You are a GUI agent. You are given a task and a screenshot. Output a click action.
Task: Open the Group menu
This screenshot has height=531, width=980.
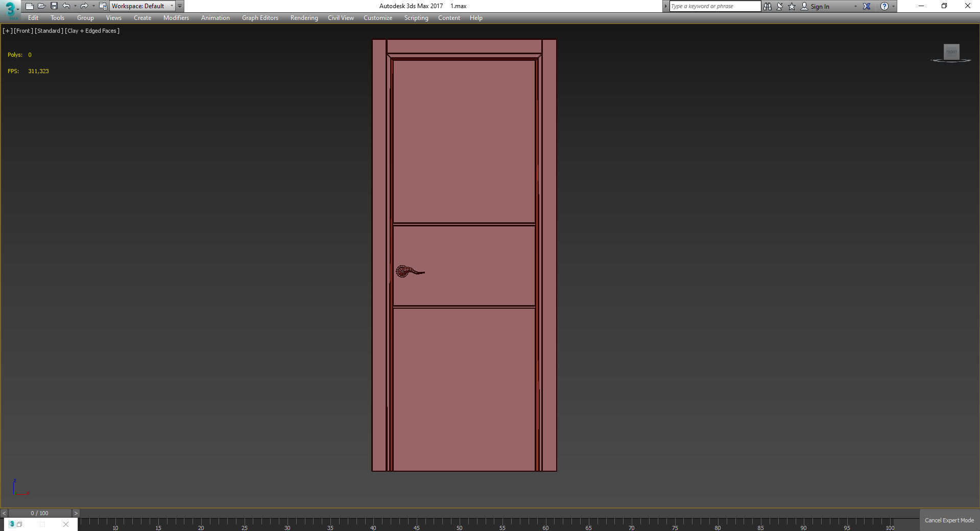click(x=85, y=18)
